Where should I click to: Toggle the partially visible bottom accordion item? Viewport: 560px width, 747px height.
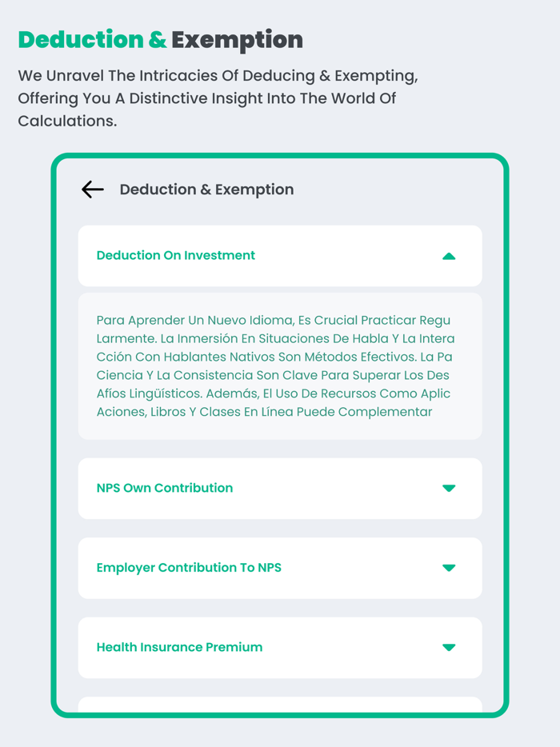279,704
